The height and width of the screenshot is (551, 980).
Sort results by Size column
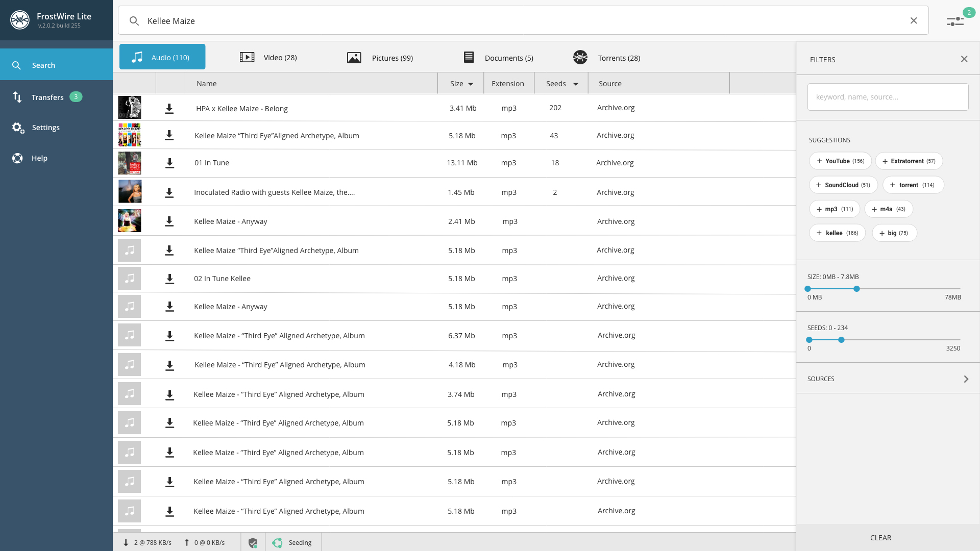click(x=461, y=84)
